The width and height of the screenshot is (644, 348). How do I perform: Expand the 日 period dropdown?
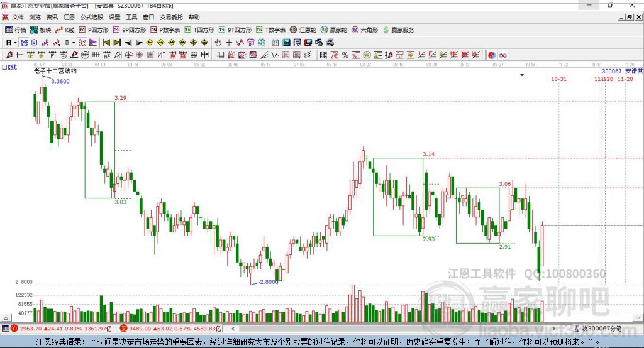coord(15,43)
